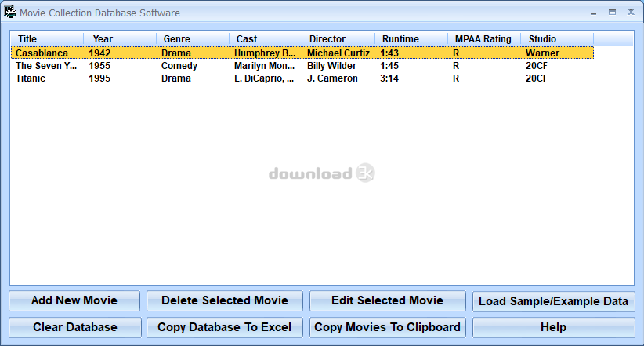Screen dimensions: 644x346
Task: Maximize the Movie Collection window
Action: [612, 13]
